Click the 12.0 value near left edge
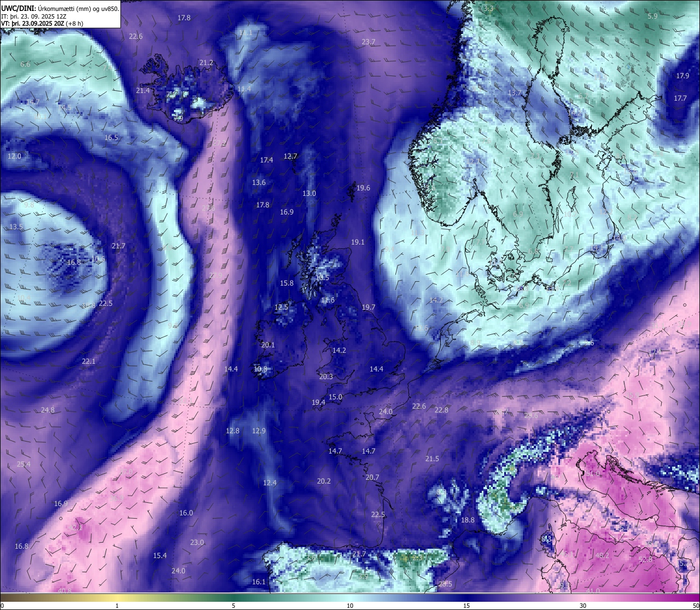The width and height of the screenshot is (700, 610). point(14,156)
